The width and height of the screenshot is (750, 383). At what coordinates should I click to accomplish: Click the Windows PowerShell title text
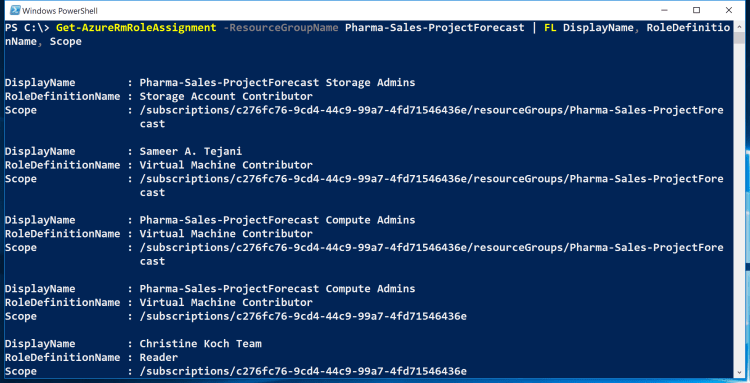60,11
